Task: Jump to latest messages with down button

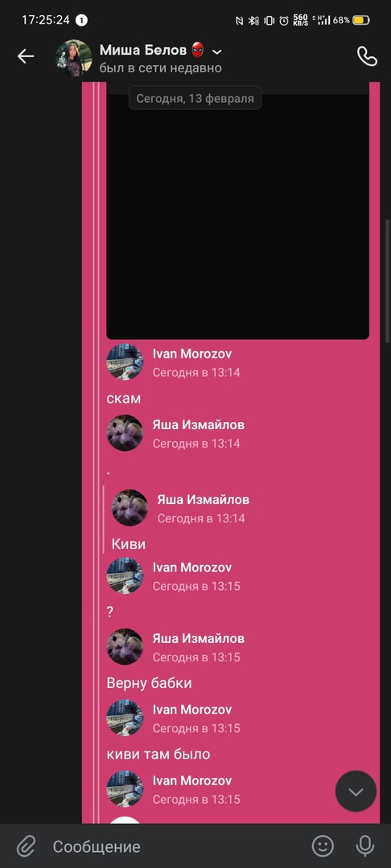Action: [x=356, y=791]
